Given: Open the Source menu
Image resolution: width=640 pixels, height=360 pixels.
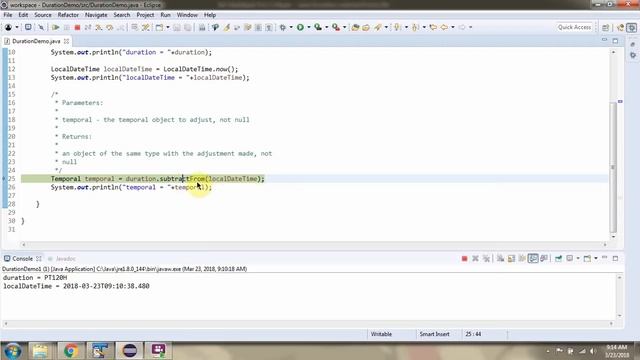Looking at the screenshot, I should [x=43, y=15].
